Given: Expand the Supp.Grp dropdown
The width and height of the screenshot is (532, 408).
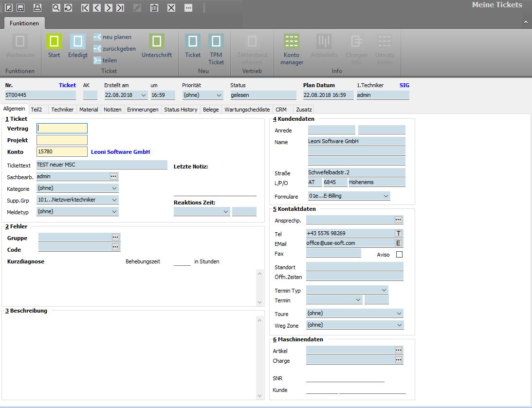Looking at the screenshot, I should (x=114, y=200).
